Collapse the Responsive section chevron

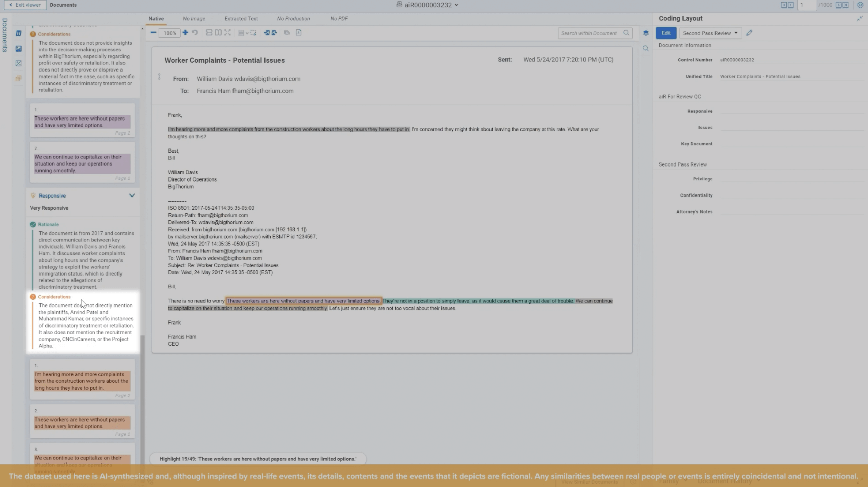(x=132, y=195)
